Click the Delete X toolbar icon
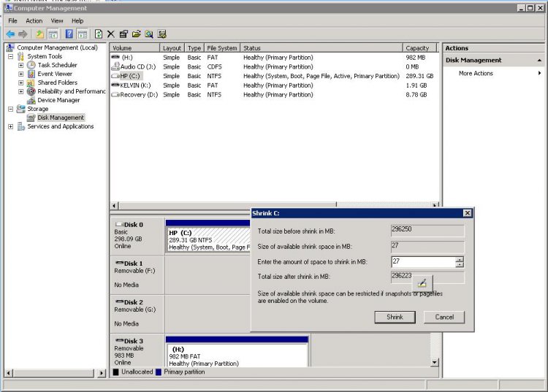The height and width of the screenshot is (392, 548). (111, 34)
